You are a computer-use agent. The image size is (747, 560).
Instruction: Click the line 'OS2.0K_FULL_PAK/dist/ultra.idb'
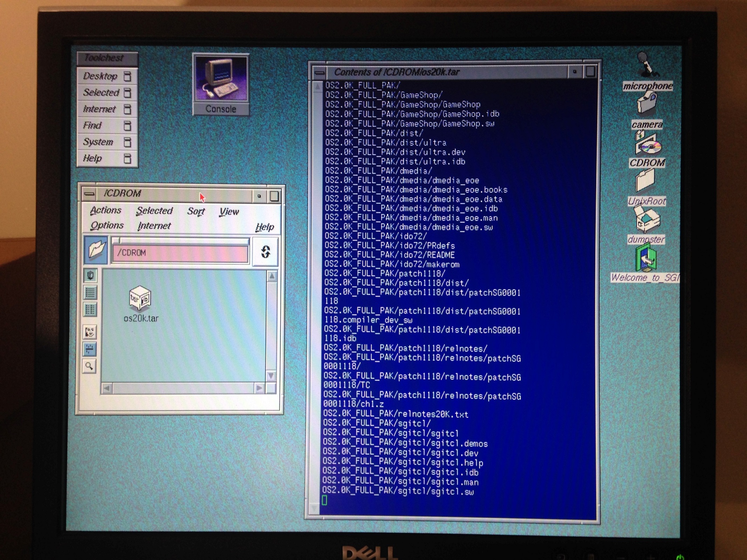point(395,162)
